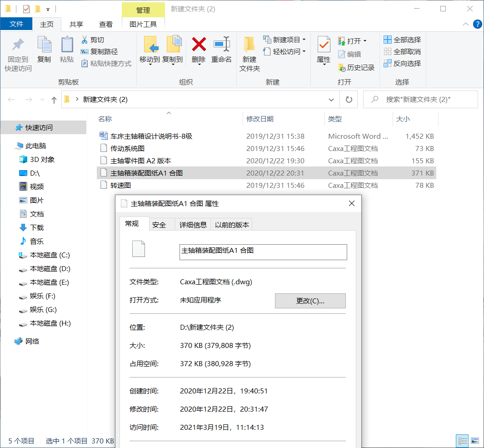Click the Change button for opening app
The image size is (484, 448).
click(310, 301)
